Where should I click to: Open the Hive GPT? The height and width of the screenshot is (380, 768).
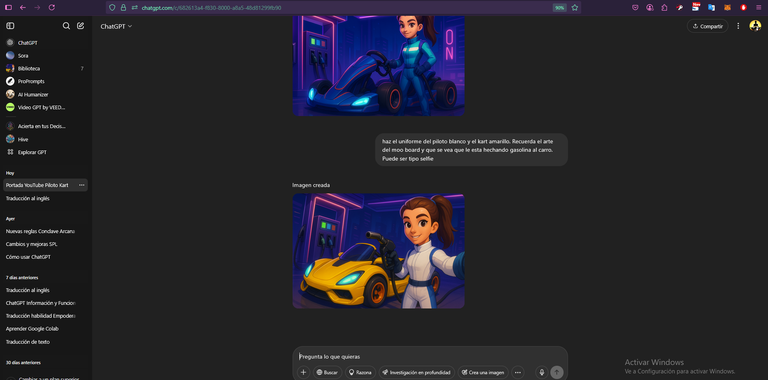pyautogui.click(x=45, y=139)
